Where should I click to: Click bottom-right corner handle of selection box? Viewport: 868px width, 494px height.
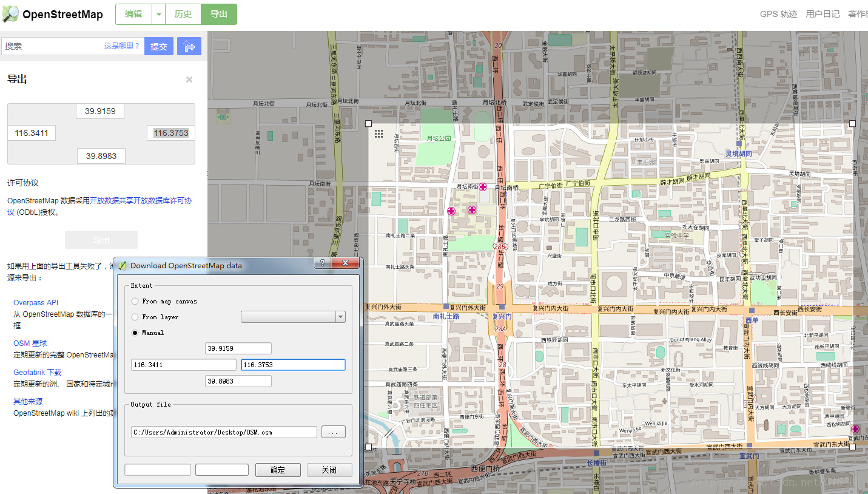[852, 447]
